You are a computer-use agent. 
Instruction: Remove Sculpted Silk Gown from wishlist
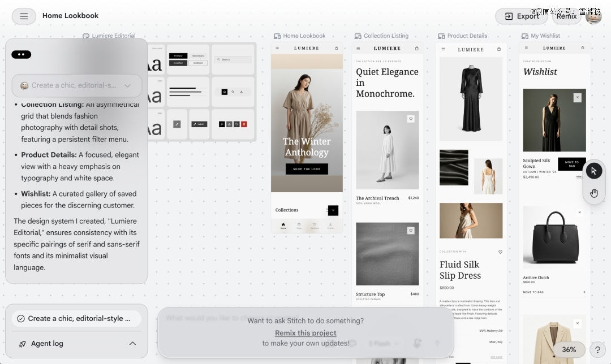coord(578,97)
